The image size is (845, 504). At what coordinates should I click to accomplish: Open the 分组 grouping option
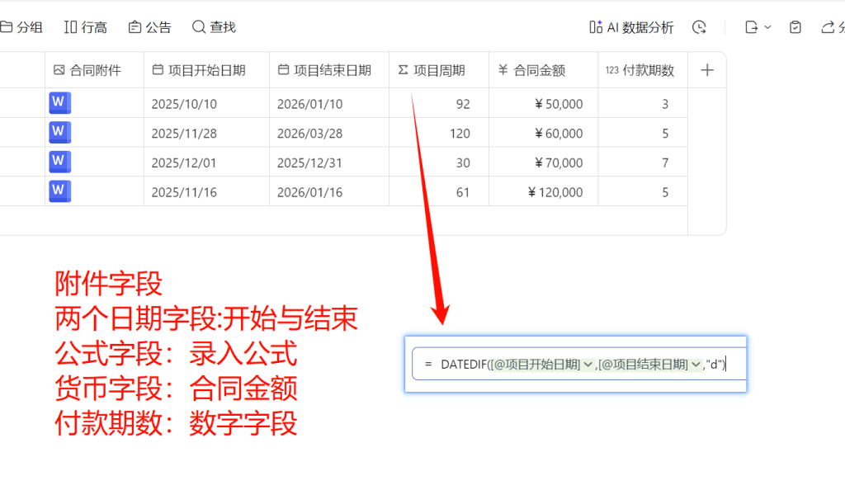pyautogui.click(x=21, y=27)
